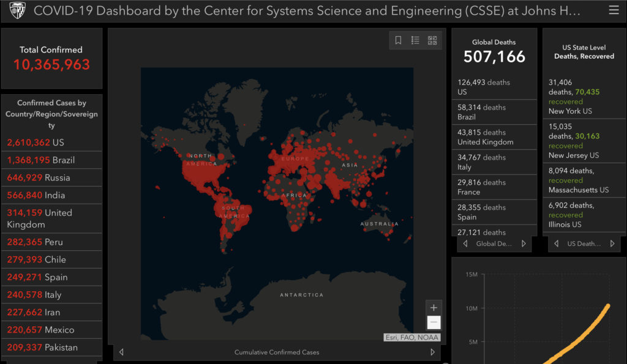Viewport: 627px width, 364px height.
Task: Go to next map view arrow
Action: 432,352
